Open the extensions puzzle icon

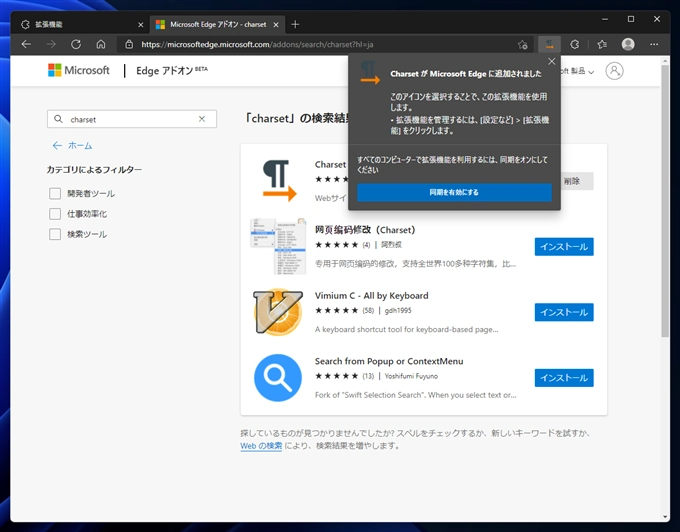[x=575, y=44]
